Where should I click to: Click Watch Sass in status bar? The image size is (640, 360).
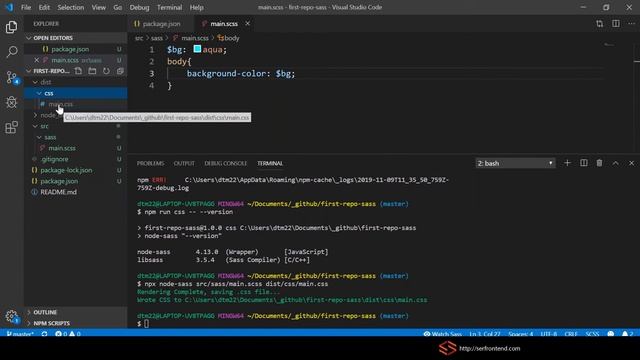(443, 334)
